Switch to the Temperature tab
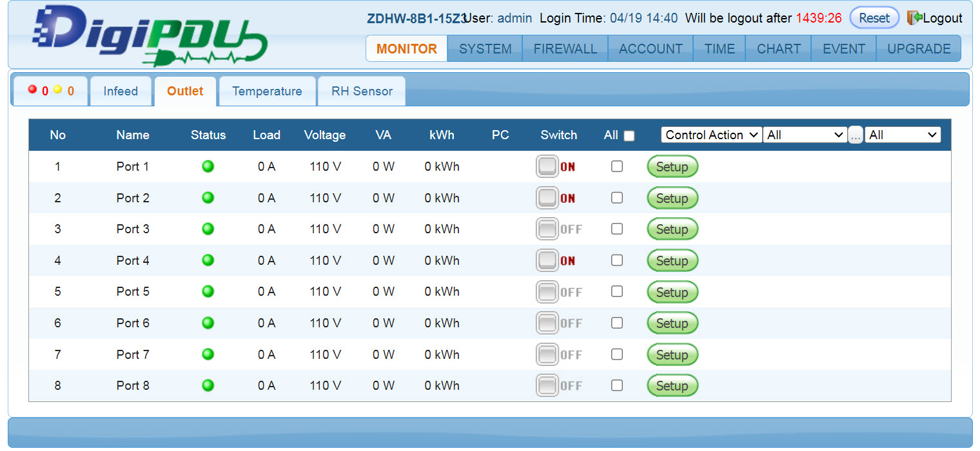The width and height of the screenshot is (980, 451). point(267,91)
